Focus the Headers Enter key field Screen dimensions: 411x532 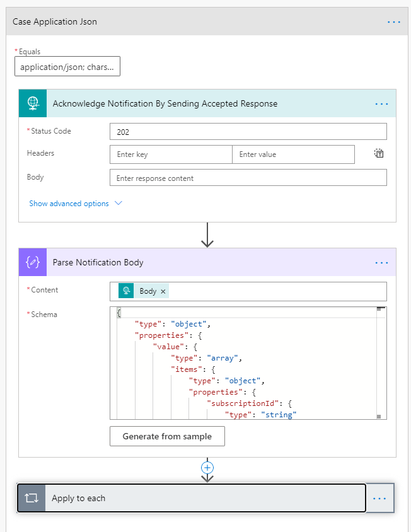tap(171, 154)
